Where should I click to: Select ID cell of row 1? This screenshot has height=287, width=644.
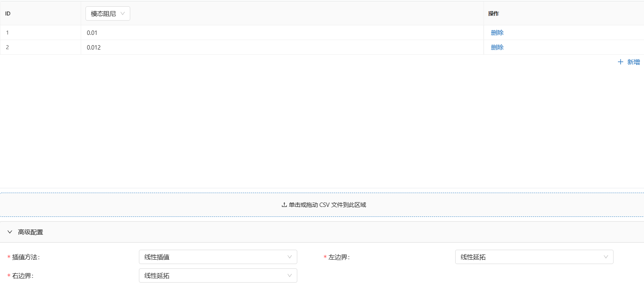click(x=40, y=33)
